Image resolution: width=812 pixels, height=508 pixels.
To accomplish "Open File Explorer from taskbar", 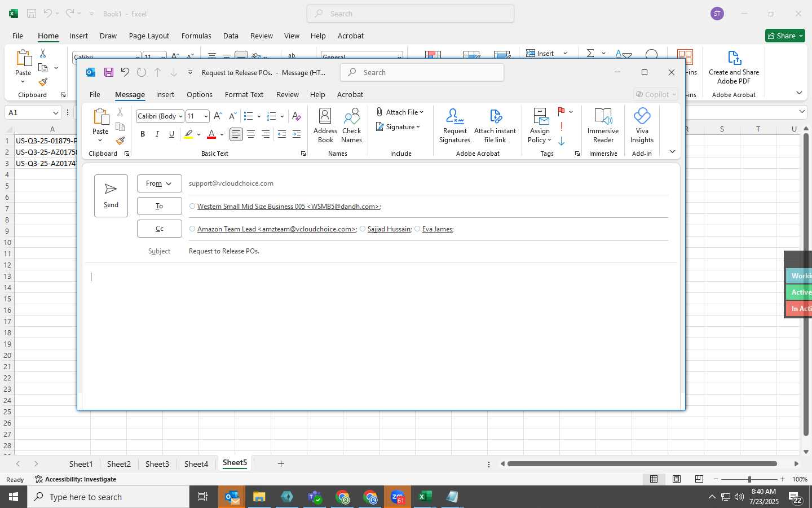I will (259, 497).
